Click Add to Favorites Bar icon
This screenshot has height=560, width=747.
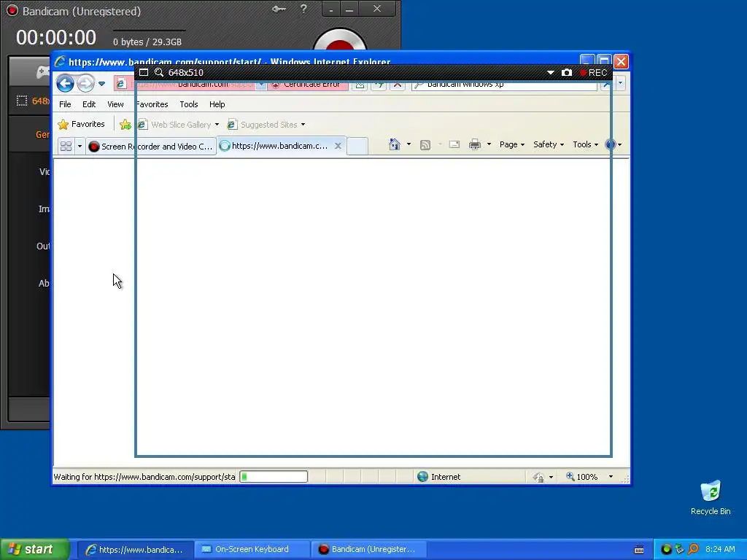pyautogui.click(x=125, y=125)
